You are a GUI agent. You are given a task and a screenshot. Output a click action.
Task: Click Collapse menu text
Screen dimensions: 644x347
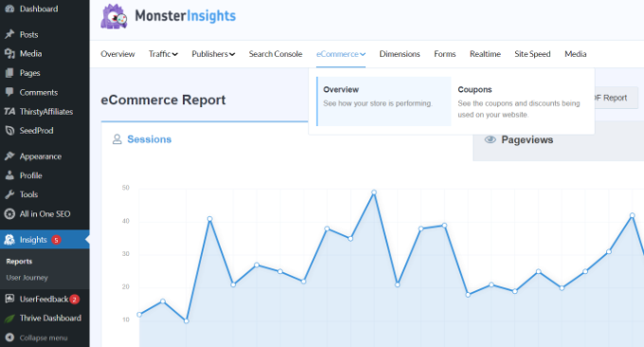(44, 338)
